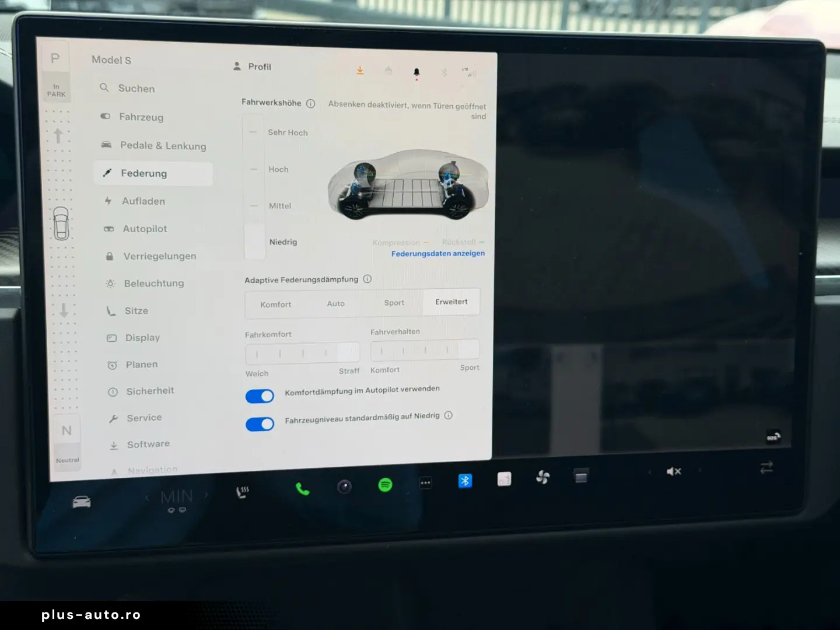The image size is (840, 630).
Task: Open Beleuchtung settings
Action: 145,283
